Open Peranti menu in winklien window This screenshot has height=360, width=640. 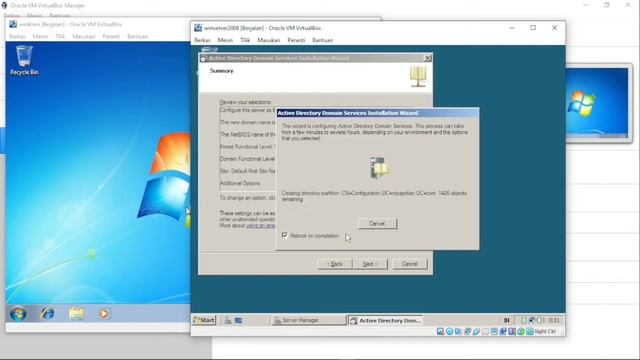point(111,36)
